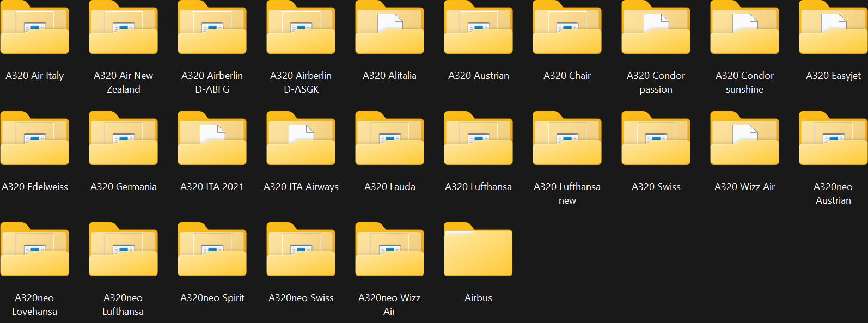The width and height of the screenshot is (868, 323).
Task: Click the A320neo Swiss folder icon
Action: (301, 249)
